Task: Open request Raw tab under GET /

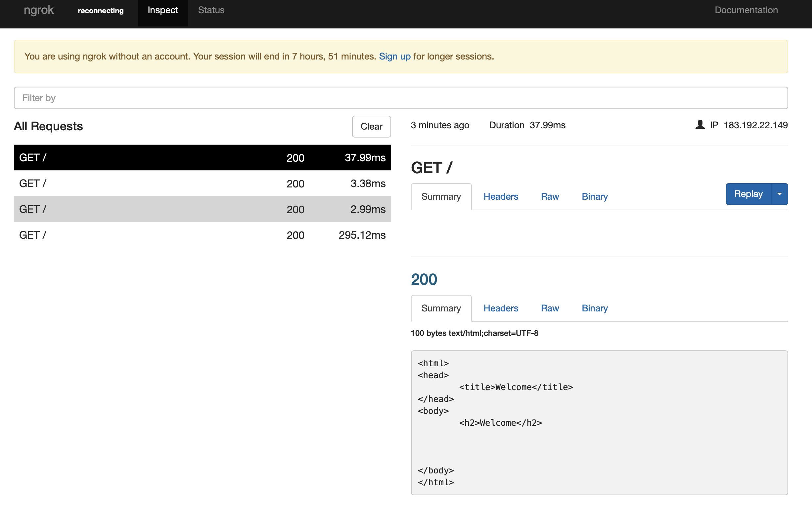Action: coord(550,197)
